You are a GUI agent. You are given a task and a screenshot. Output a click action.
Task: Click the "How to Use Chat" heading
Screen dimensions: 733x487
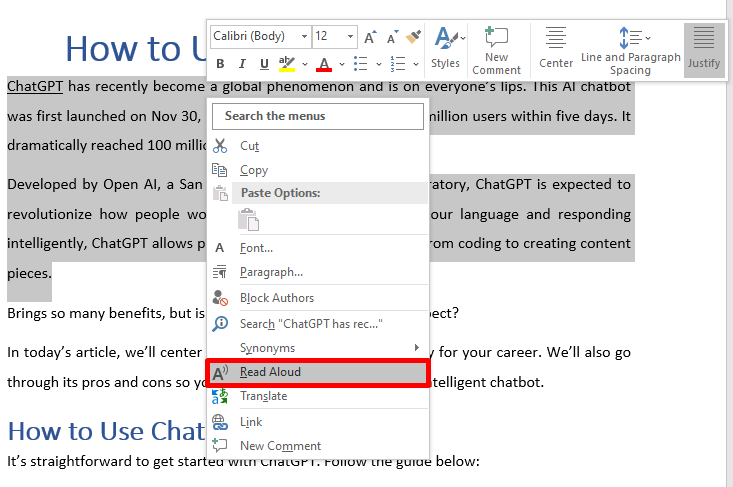click(x=107, y=431)
